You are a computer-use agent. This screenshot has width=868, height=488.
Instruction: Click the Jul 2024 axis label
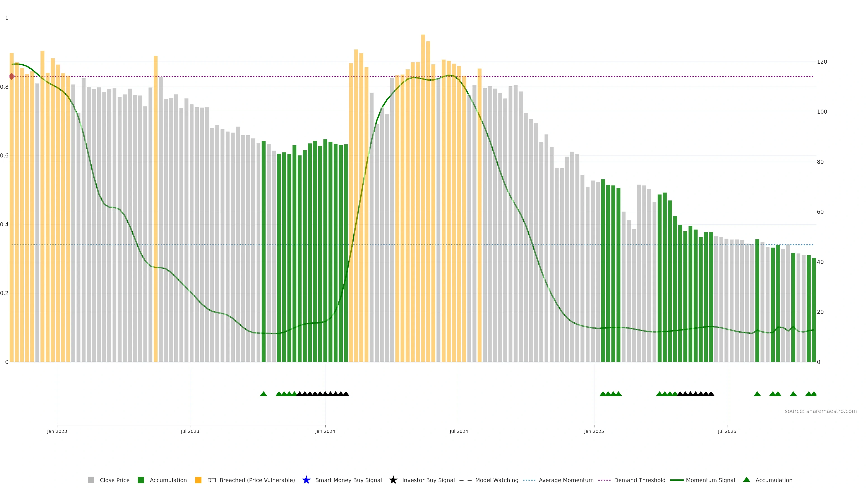point(459,432)
